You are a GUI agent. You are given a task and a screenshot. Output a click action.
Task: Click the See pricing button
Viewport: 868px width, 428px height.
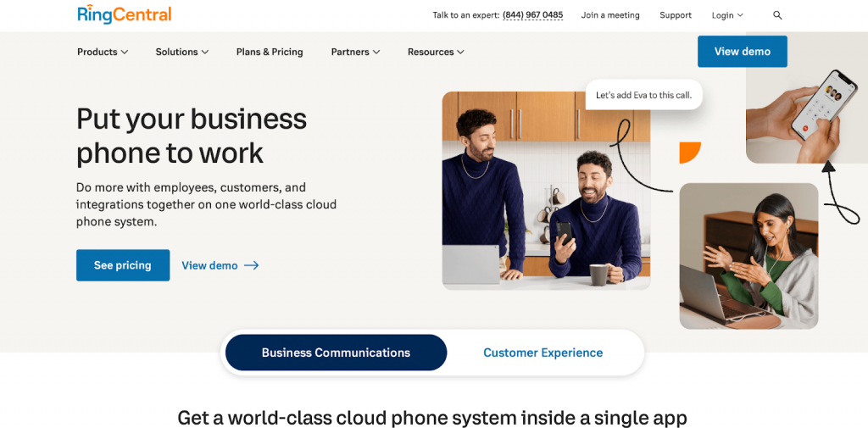(123, 265)
